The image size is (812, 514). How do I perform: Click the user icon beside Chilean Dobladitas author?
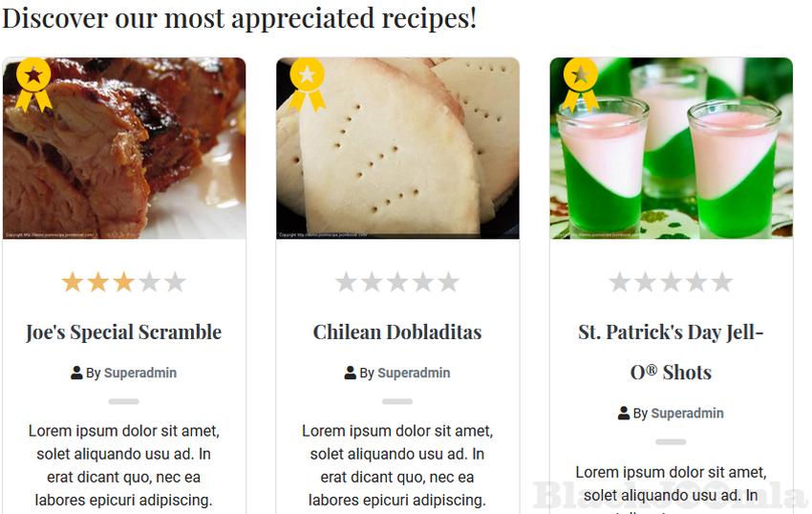pos(350,373)
